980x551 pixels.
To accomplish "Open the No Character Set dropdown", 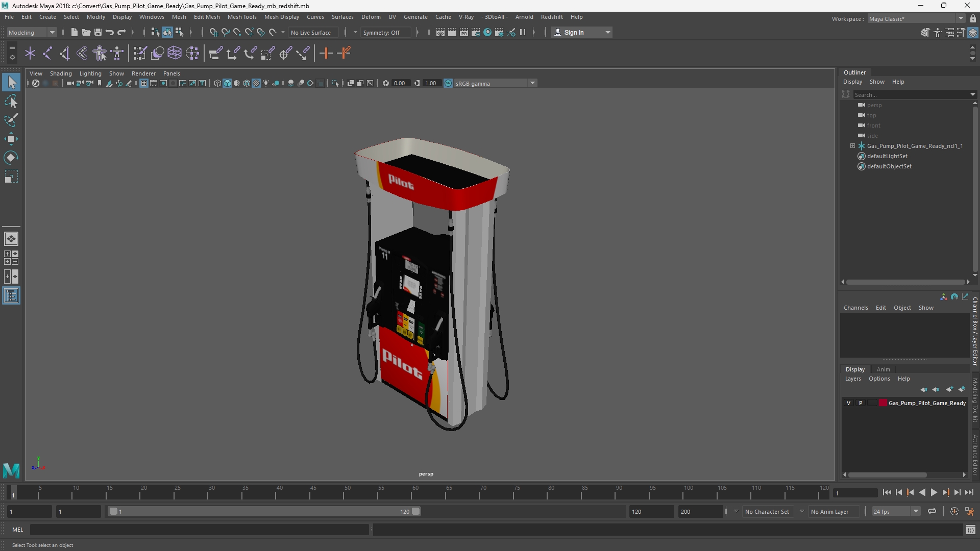I will click(x=768, y=511).
